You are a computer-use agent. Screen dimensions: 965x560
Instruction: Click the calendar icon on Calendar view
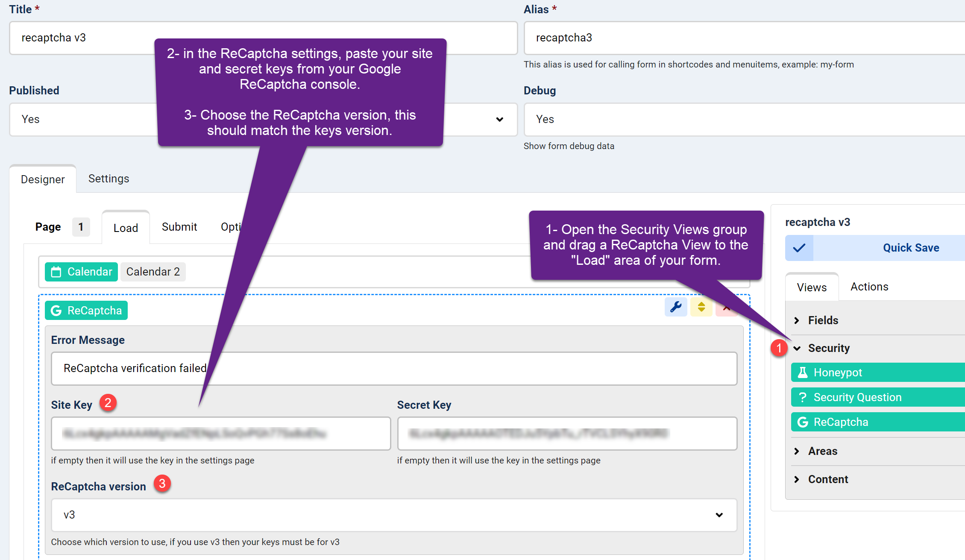click(x=56, y=272)
